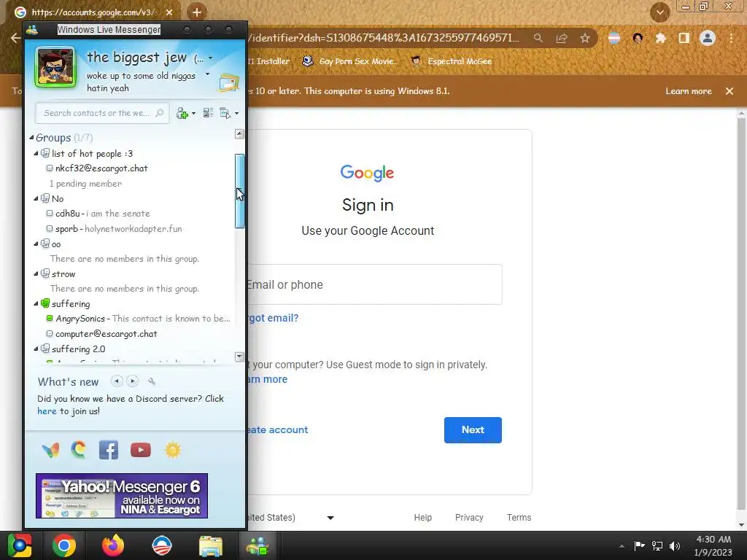Click 'here' Discord link in What's new
This screenshot has width=747, height=560.
tap(47, 411)
